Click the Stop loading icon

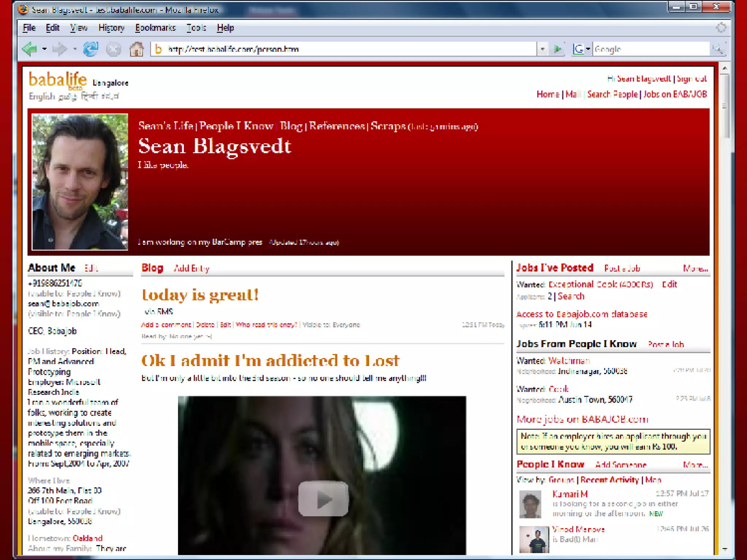click(113, 49)
